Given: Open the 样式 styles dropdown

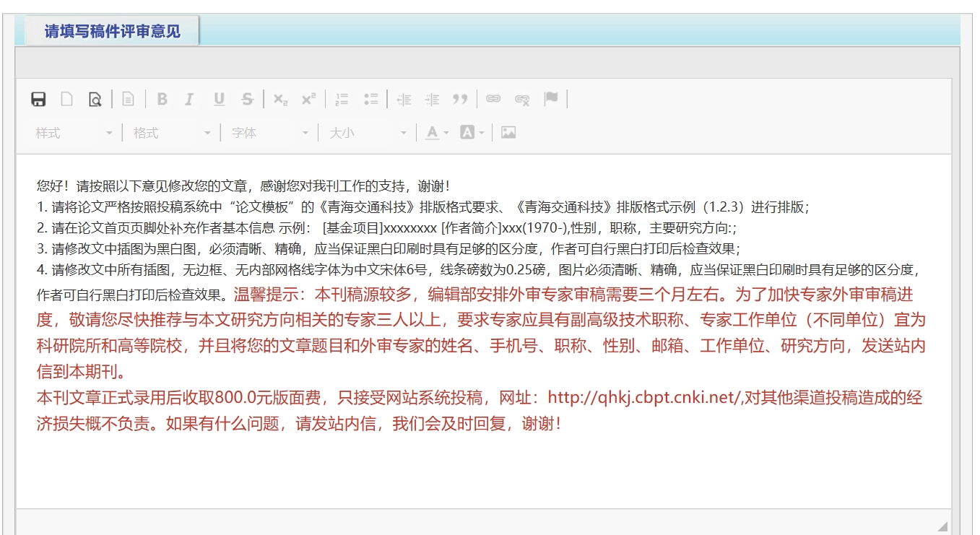Looking at the screenshot, I should (x=74, y=133).
